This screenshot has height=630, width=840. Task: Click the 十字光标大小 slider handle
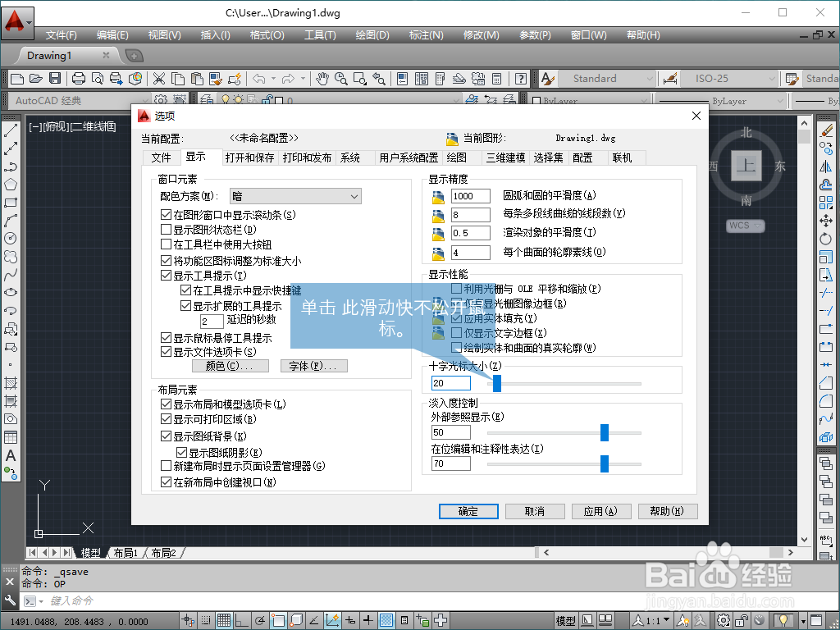coord(496,382)
